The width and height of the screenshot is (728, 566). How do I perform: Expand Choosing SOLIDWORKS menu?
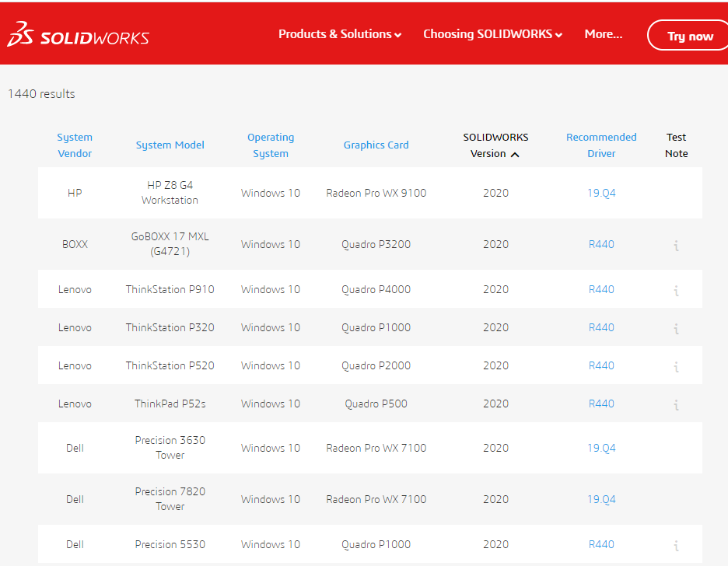click(x=492, y=34)
